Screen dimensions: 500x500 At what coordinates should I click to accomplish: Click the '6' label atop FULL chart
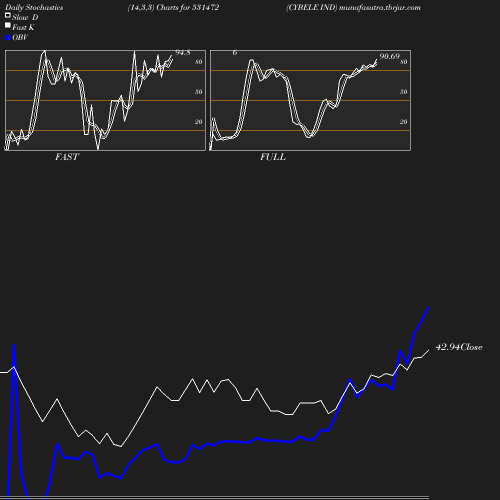point(235,52)
